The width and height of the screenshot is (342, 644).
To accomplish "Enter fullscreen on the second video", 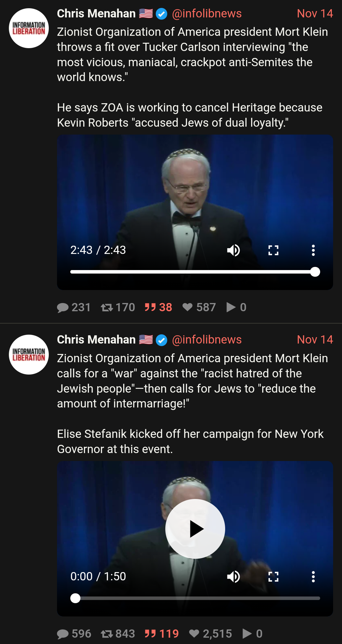I will point(273,577).
